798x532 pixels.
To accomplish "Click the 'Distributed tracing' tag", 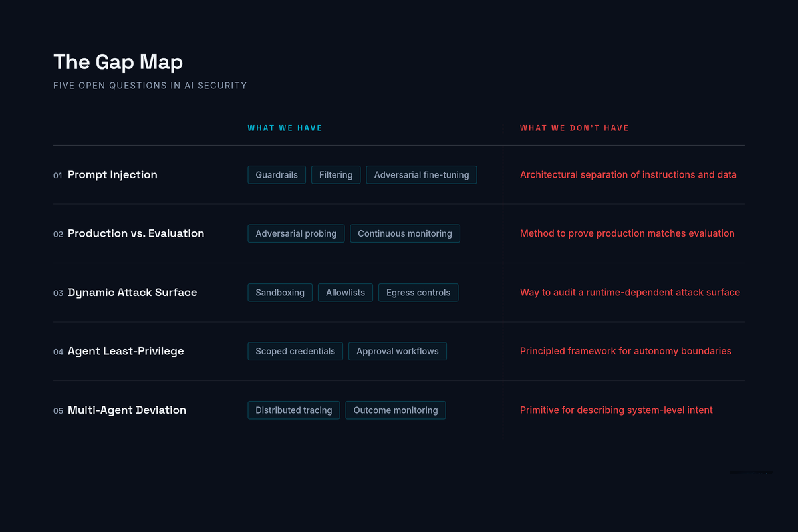I will tap(294, 410).
